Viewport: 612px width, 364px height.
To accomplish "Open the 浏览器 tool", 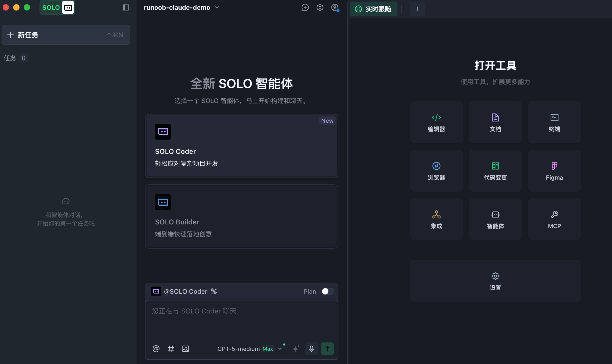I will 436,170.
